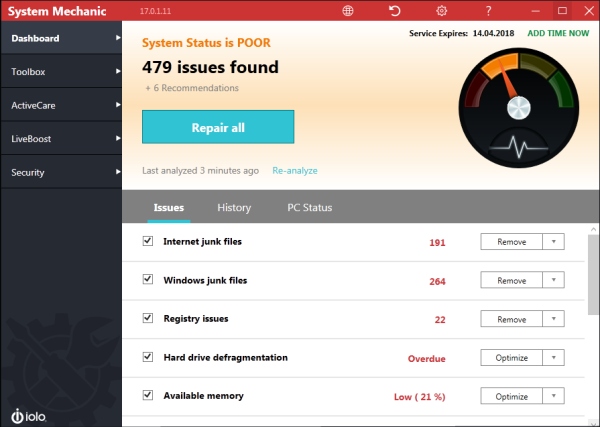Toggle the Windows junk files checkbox
This screenshot has height=427, width=600.
tap(148, 280)
